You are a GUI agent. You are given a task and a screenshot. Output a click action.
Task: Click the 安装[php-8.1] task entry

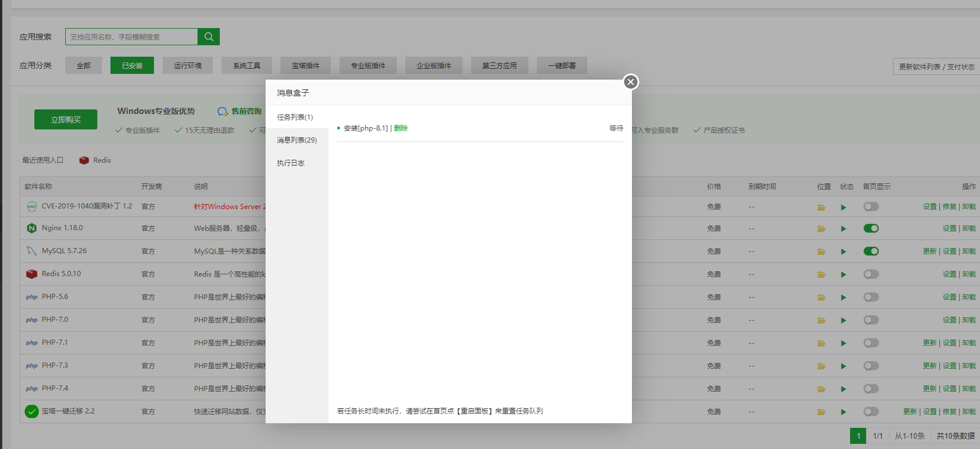point(366,128)
